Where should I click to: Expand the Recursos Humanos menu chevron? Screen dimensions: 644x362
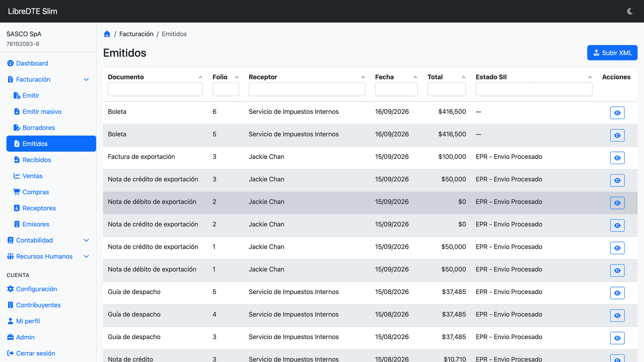click(86, 256)
